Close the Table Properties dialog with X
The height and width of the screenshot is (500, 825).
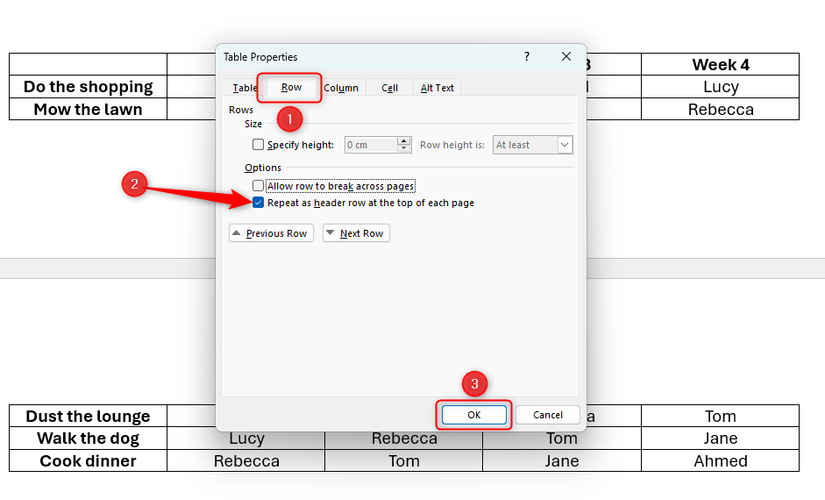coord(566,56)
